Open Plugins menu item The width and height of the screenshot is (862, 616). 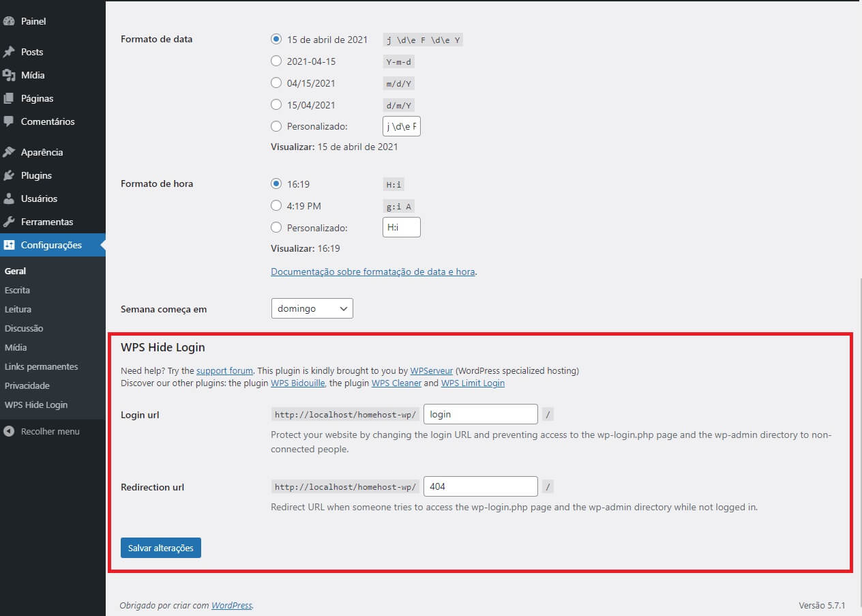click(53, 175)
